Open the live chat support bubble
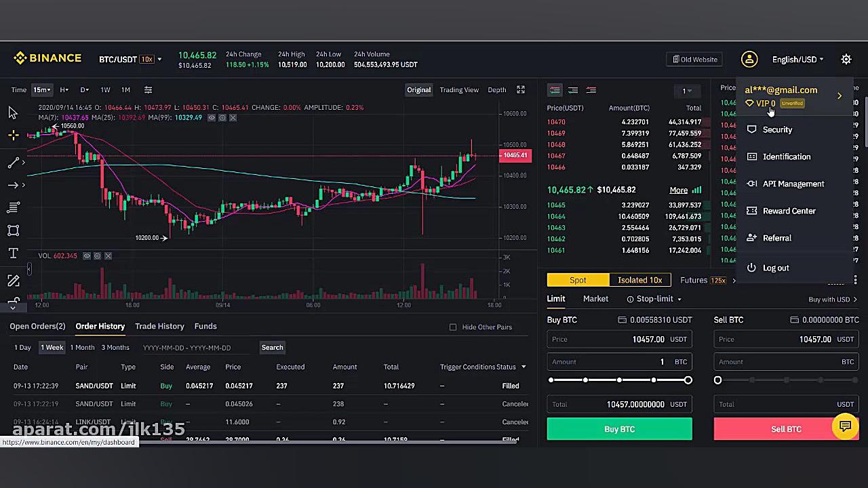The height and width of the screenshot is (488, 868). pyautogui.click(x=845, y=426)
